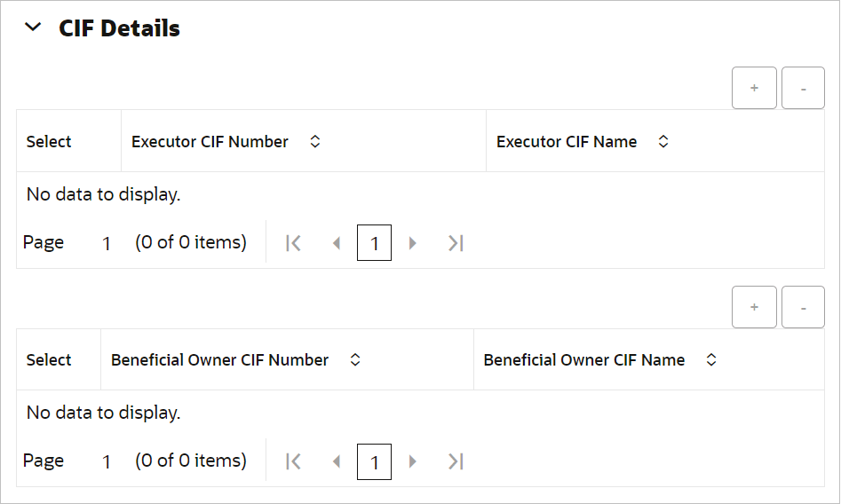Sort by Beneficial Owner CIF Number
This screenshot has width=841, height=504.
355,360
